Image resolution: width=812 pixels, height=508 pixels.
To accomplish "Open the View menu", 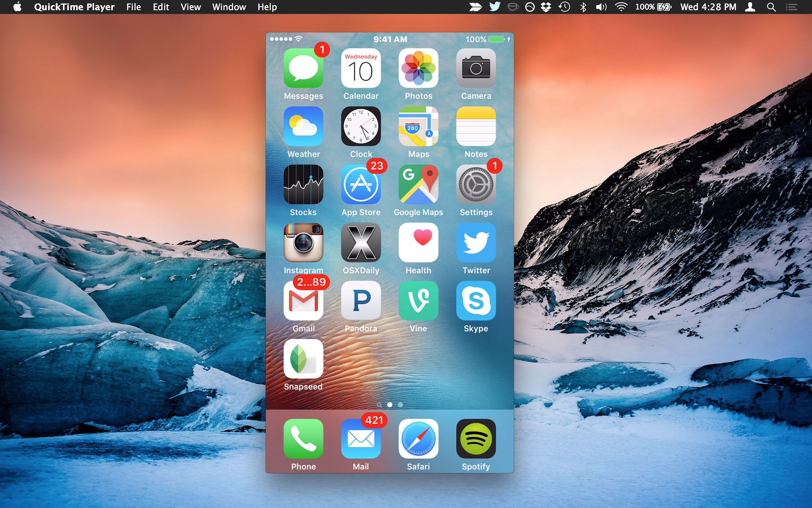I will (x=191, y=7).
